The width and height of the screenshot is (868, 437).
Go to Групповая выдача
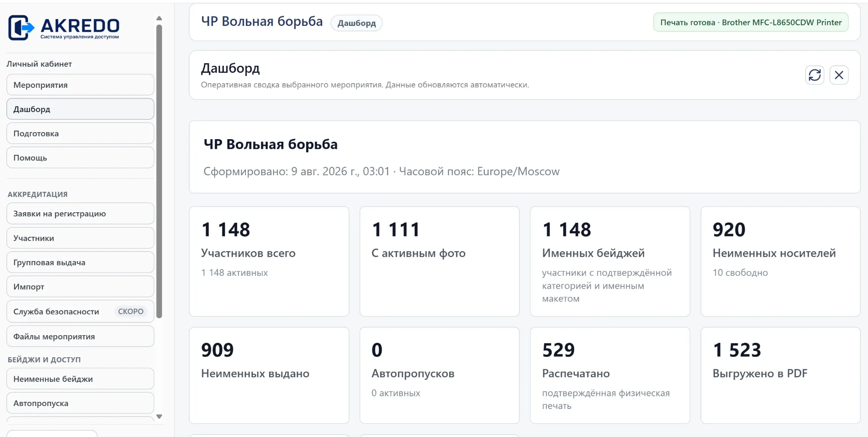coord(80,262)
